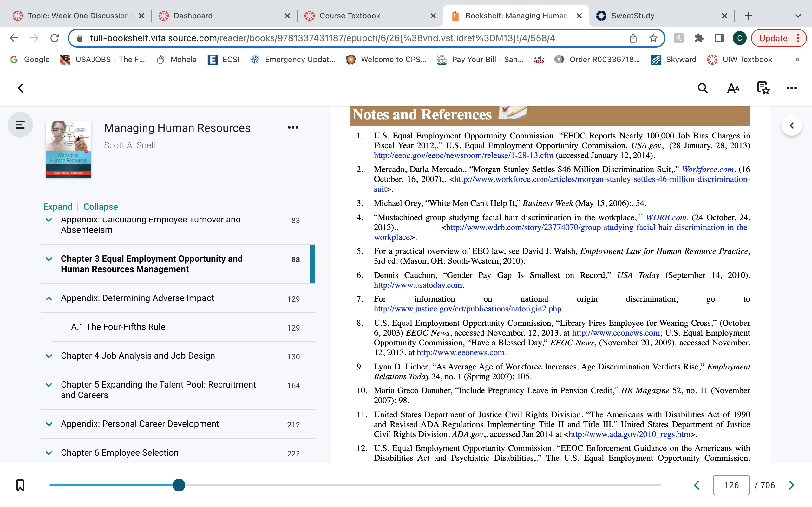Click the reading progress slider handle
The height and width of the screenshot is (507, 812).
[x=179, y=485]
